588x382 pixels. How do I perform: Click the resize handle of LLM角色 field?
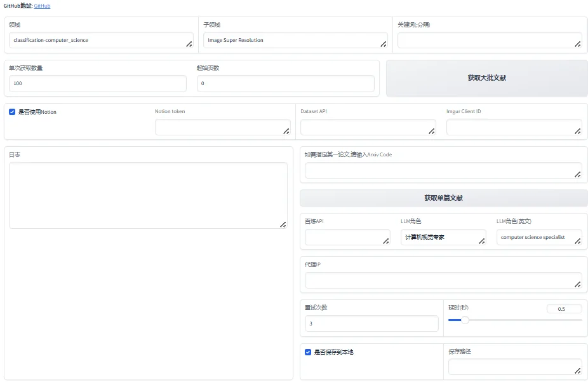482,241
